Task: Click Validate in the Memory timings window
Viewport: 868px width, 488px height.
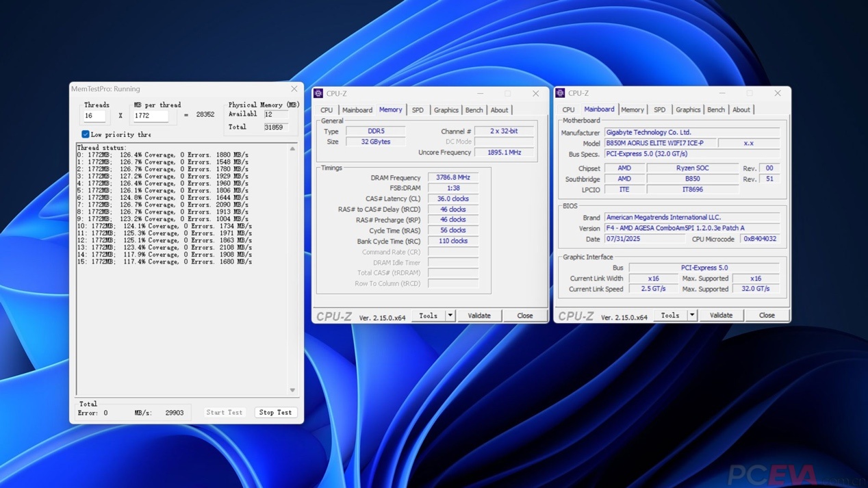Action: tap(478, 316)
